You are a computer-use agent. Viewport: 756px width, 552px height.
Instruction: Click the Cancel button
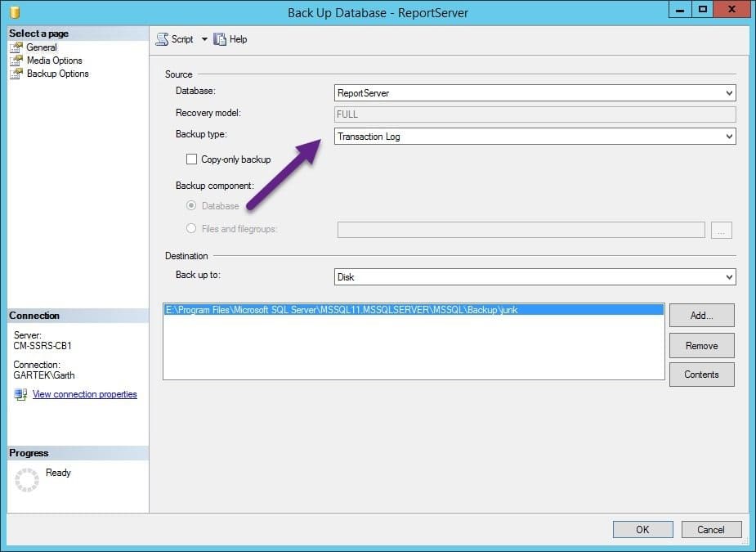[711, 529]
